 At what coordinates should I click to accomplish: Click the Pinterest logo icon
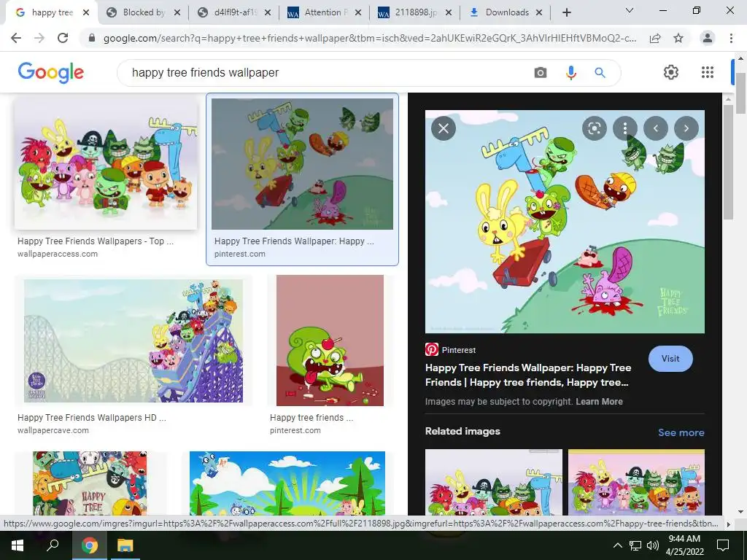[x=432, y=349]
